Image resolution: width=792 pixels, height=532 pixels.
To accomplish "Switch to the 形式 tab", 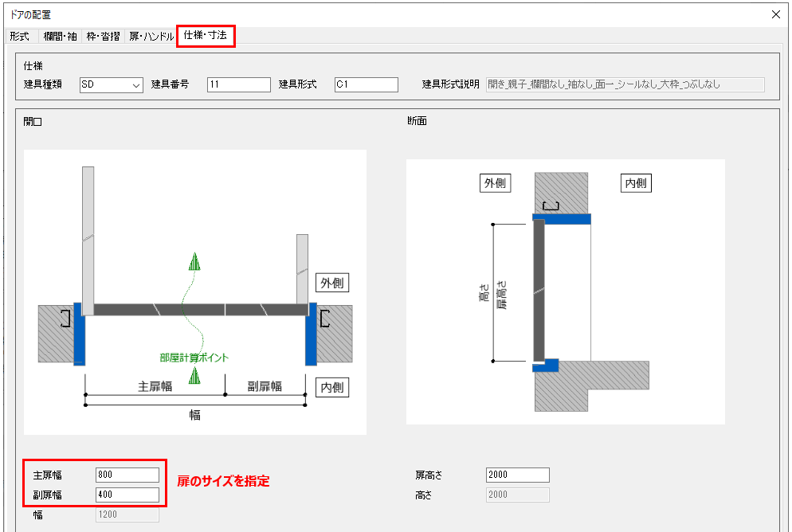I will pyautogui.click(x=20, y=37).
